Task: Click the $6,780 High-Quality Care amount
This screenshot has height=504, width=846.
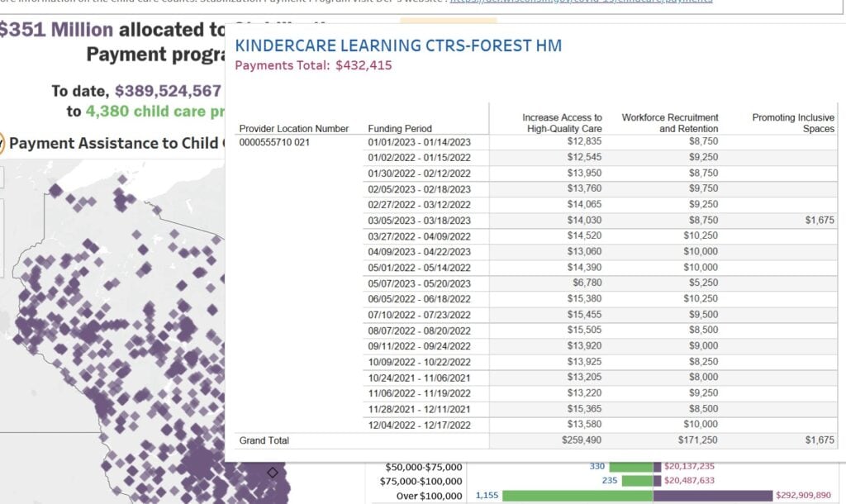Action: click(x=587, y=283)
